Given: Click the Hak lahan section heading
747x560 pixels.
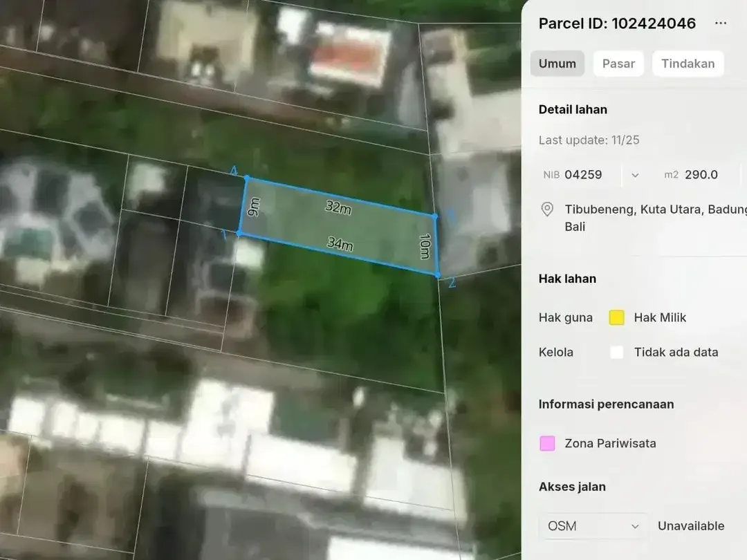Looking at the screenshot, I should [567, 279].
